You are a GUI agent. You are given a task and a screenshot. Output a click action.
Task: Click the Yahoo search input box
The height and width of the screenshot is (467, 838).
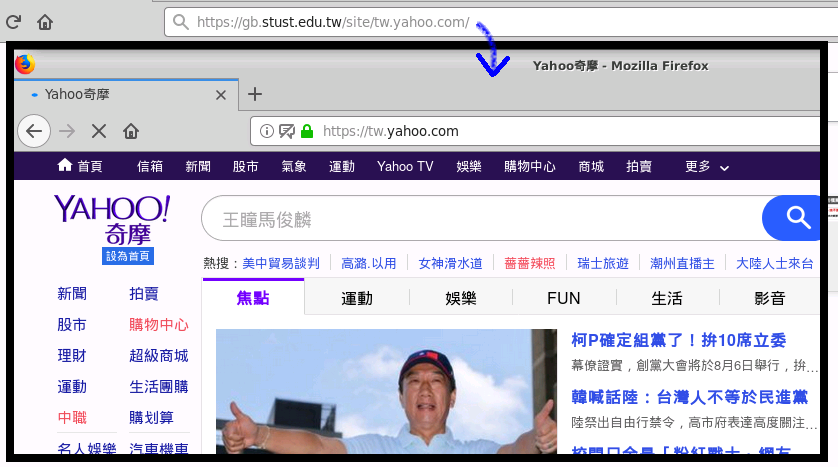click(x=482, y=218)
